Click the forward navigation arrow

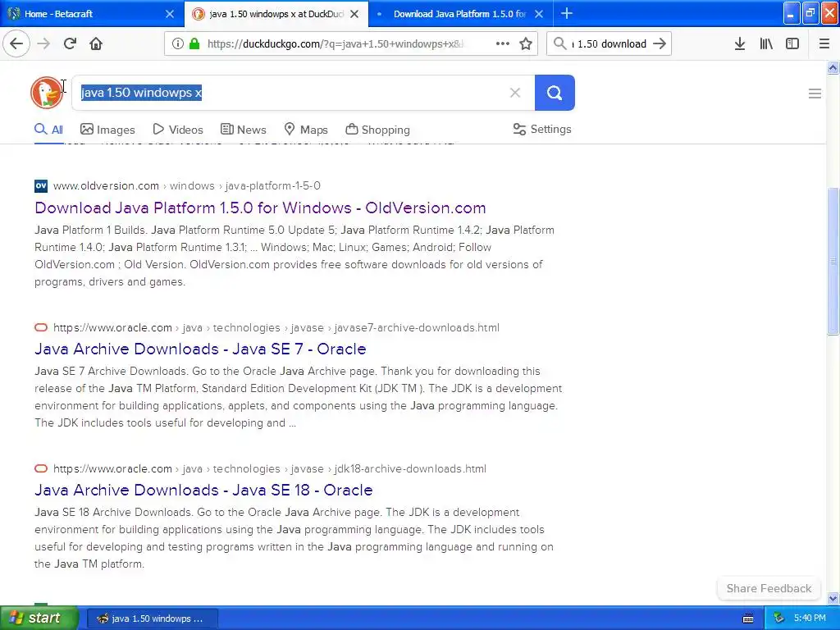[x=43, y=43]
